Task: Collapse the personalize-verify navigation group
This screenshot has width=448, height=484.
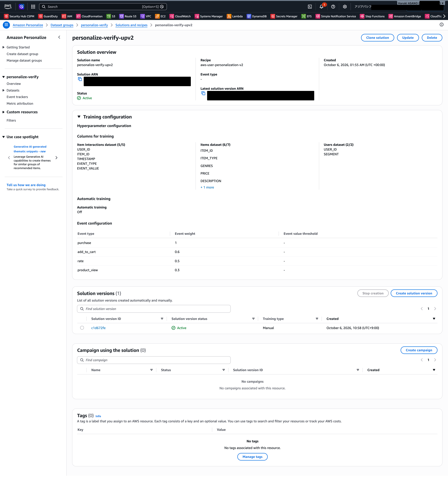Action: click(3, 77)
